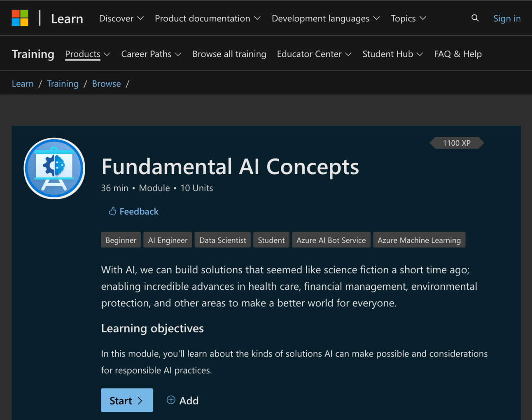Screen dimensions: 532x420
Task: Click the Learn site title
Action: [67, 19]
